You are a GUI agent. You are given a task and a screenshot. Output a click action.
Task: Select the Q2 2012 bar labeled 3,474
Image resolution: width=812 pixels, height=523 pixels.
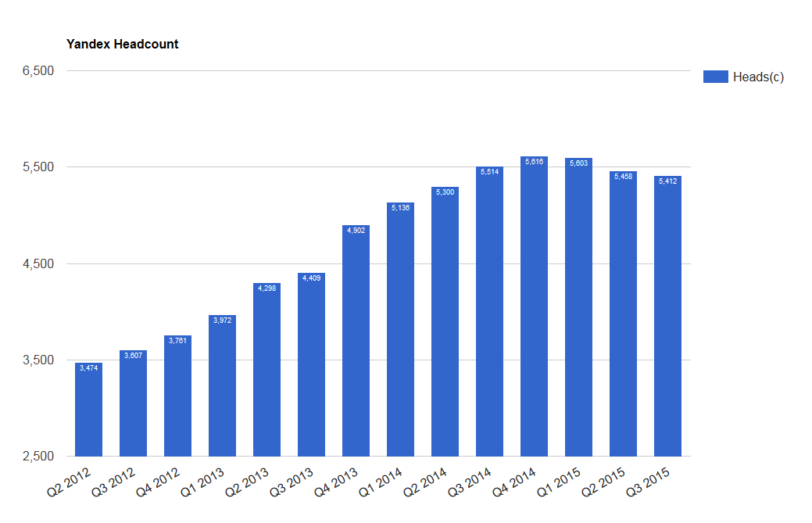(x=88, y=410)
